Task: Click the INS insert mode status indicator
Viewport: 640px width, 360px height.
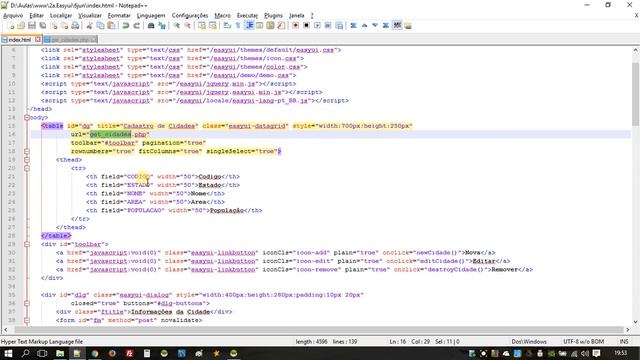Action: [624, 342]
